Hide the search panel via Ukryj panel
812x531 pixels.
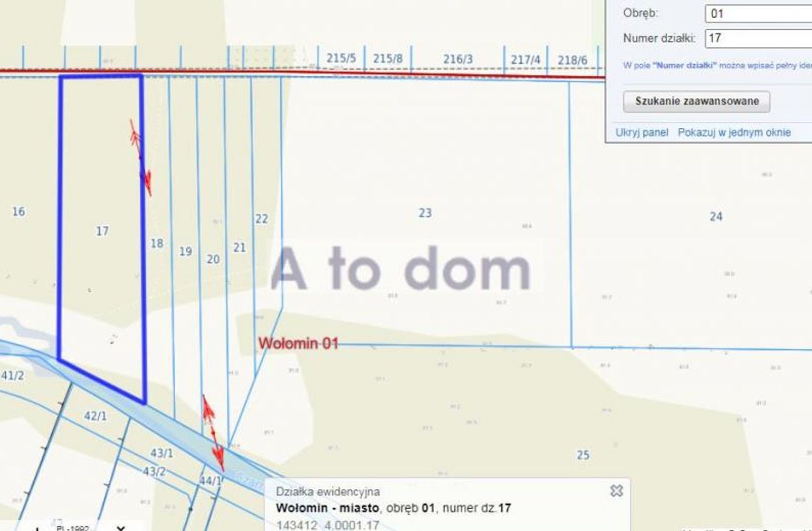(641, 132)
